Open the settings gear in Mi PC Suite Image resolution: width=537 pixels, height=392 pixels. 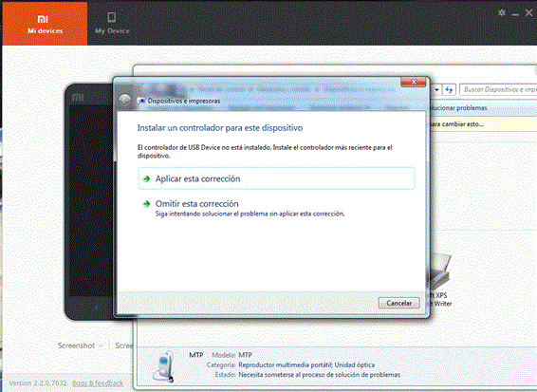pyautogui.click(x=502, y=13)
